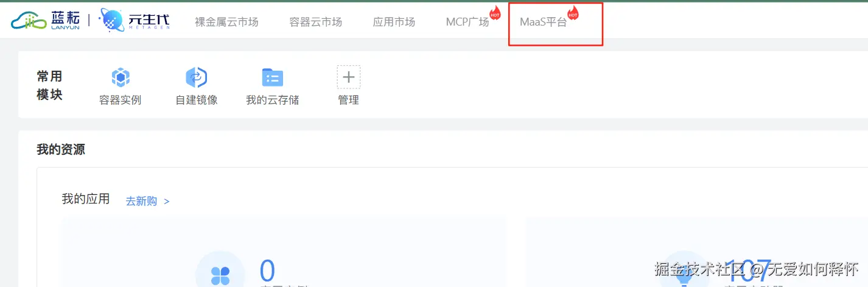The image size is (868, 287).
Task: Select the MaaS平台 tab
Action: point(544,22)
